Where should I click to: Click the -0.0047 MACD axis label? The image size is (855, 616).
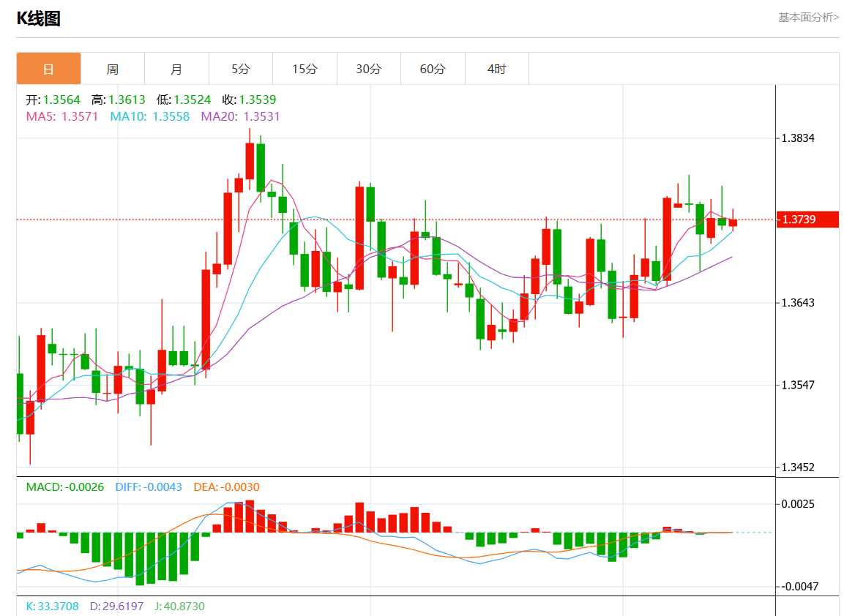(x=799, y=587)
